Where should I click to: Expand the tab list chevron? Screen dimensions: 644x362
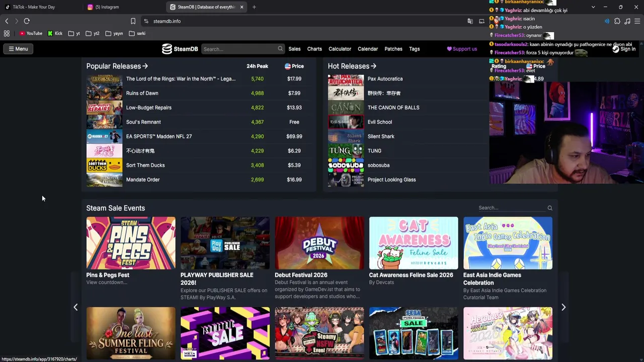593,7
